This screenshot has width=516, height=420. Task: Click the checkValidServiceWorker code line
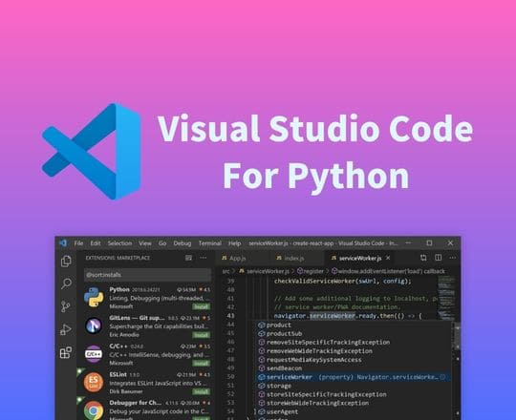(343, 282)
